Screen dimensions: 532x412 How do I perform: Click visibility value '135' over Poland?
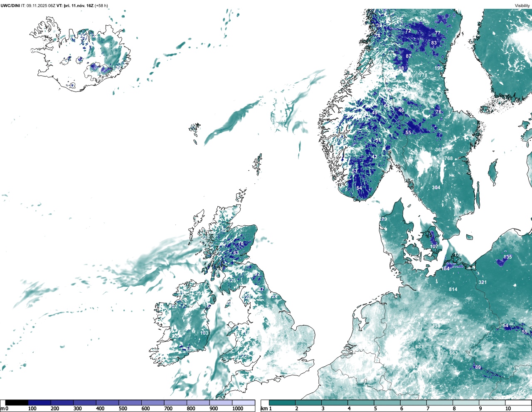point(507,257)
